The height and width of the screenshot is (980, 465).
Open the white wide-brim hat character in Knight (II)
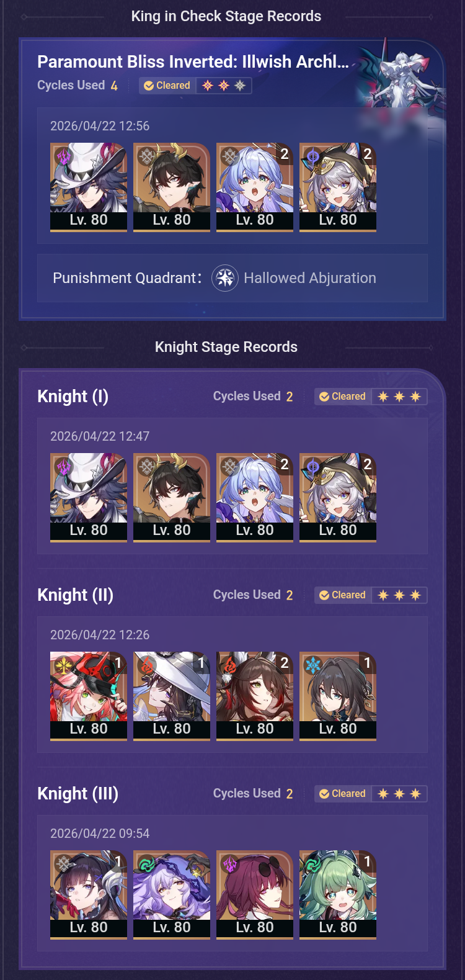(x=172, y=696)
